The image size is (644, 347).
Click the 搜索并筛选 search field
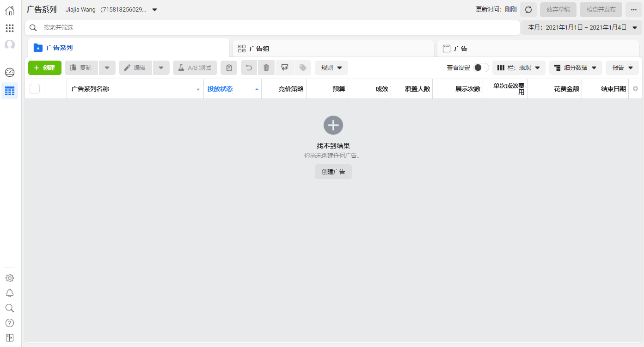[x=273, y=28]
